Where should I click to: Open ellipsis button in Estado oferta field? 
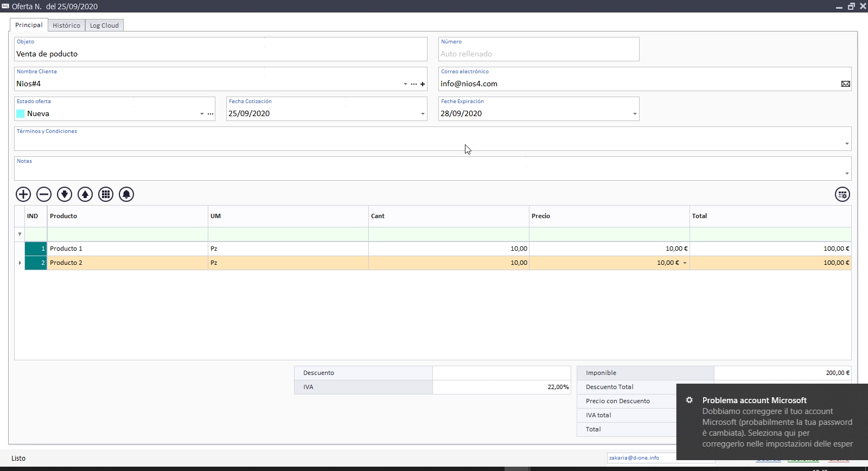(210, 114)
